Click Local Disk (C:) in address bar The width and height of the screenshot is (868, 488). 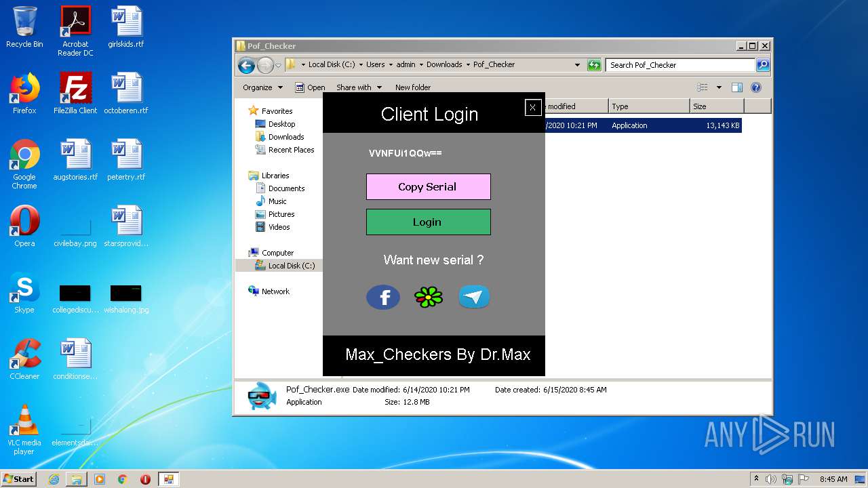pos(332,64)
